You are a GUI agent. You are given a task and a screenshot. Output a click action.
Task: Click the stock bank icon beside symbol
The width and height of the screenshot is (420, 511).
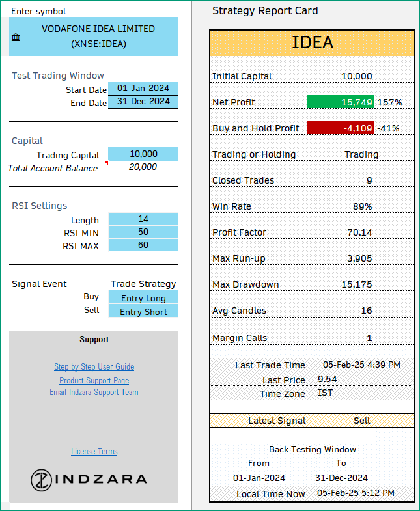pyautogui.click(x=16, y=37)
